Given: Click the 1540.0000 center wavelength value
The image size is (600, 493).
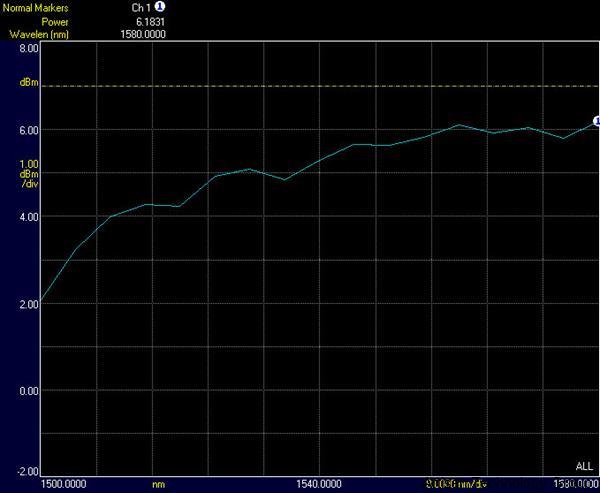Looking at the screenshot, I should tap(320, 484).
